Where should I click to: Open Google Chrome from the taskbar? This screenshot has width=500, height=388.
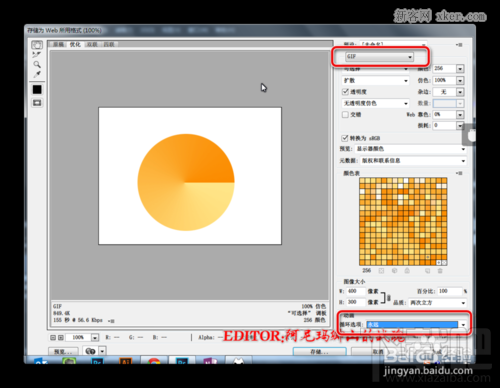[154, 361]
